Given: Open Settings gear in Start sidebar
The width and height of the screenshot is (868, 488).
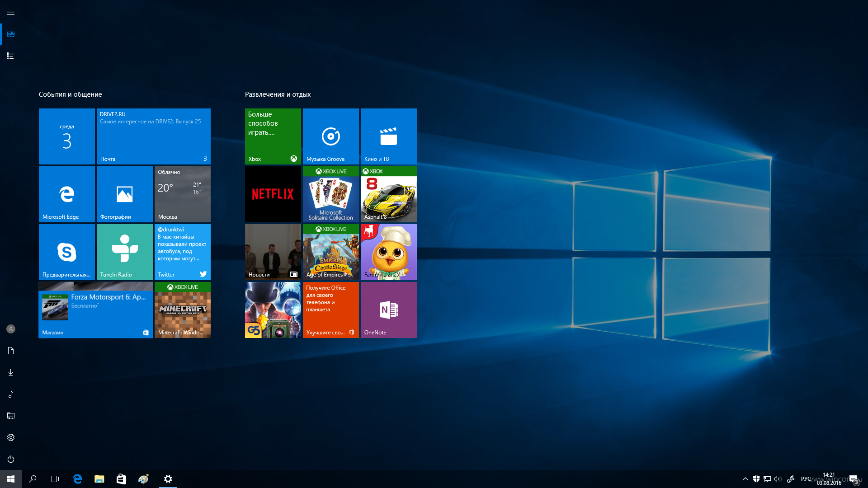Looking at the screenshot, I should point(11,437).
